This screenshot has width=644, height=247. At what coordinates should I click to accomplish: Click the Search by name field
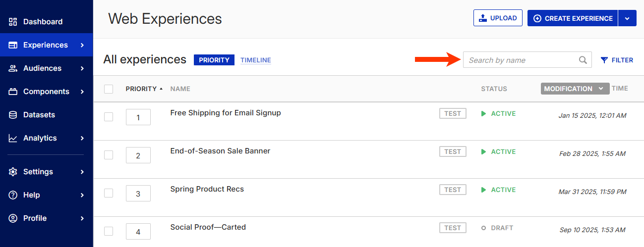[521, 60]
